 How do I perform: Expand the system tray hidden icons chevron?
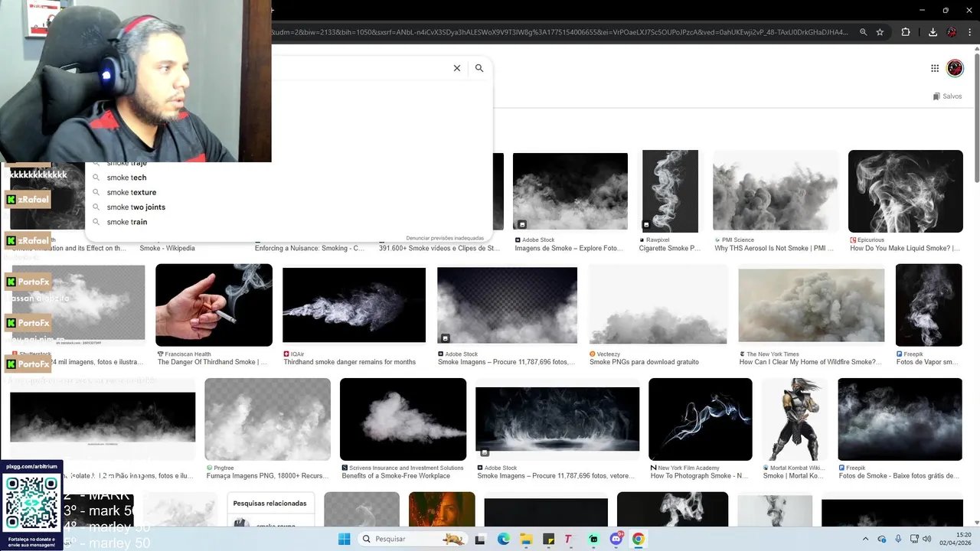(866, 539)
